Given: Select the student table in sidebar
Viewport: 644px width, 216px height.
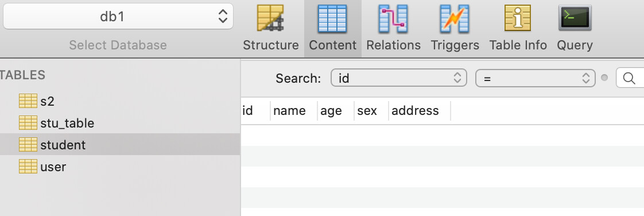Looking at the screenshot, I should (x=120, y=144).
